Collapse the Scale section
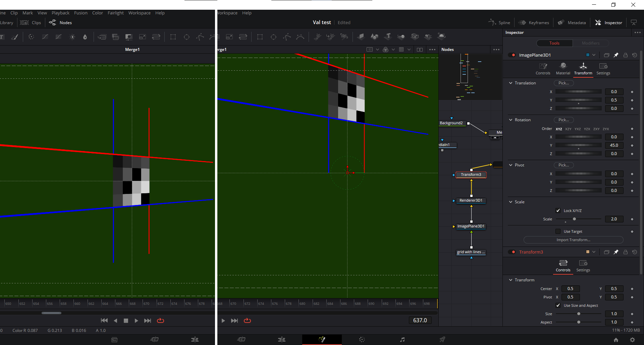This screenshot has width=644, height=345. 511,202
